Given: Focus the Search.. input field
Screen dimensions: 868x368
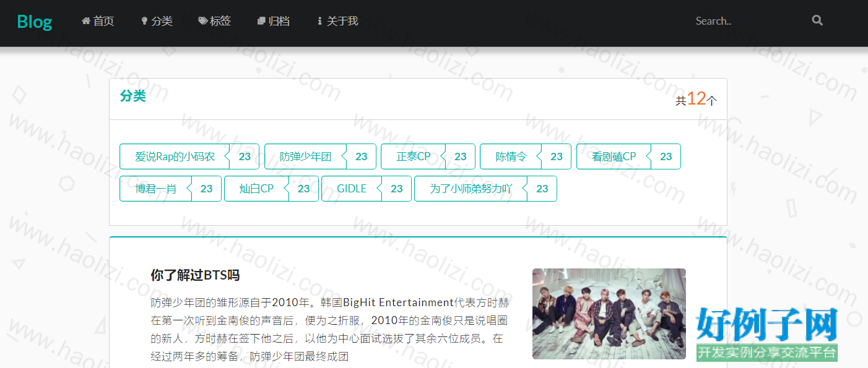Looking at the screenshot, I should click(x=749, y=21).
